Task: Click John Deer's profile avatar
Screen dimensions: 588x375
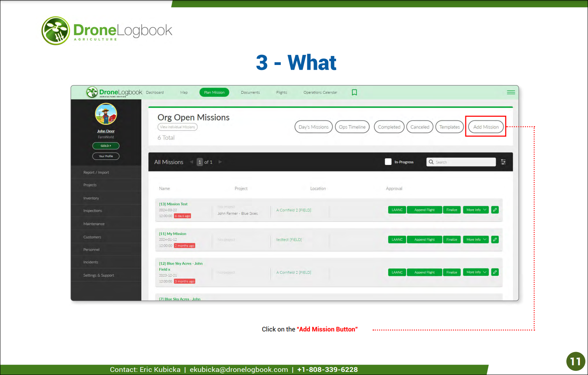Action: click(x=106, y=114)
